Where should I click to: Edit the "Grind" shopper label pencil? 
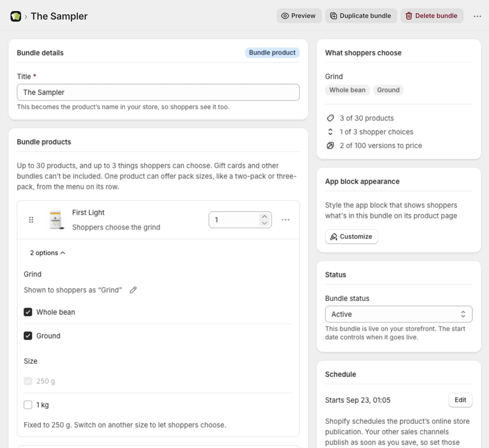point(133,290)
